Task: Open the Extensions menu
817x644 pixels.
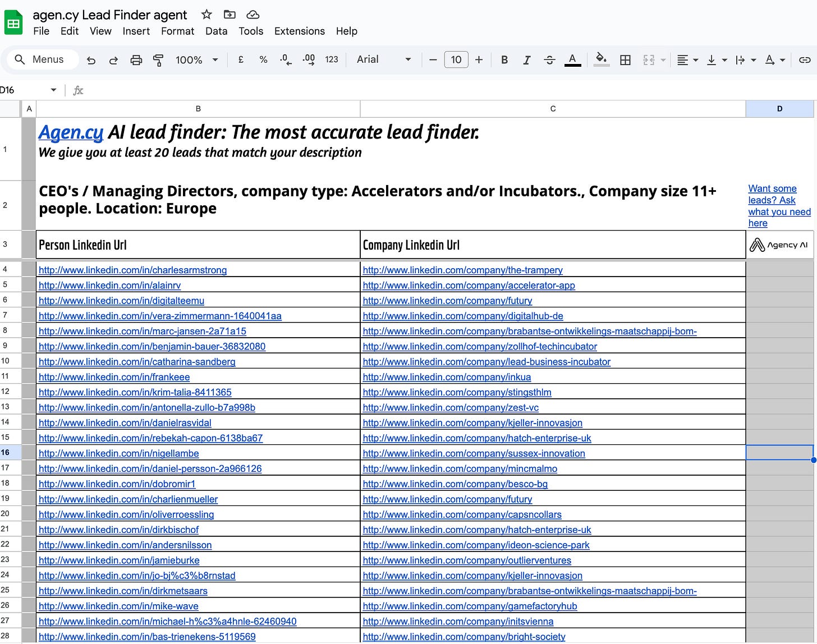Action: (300, 31)
